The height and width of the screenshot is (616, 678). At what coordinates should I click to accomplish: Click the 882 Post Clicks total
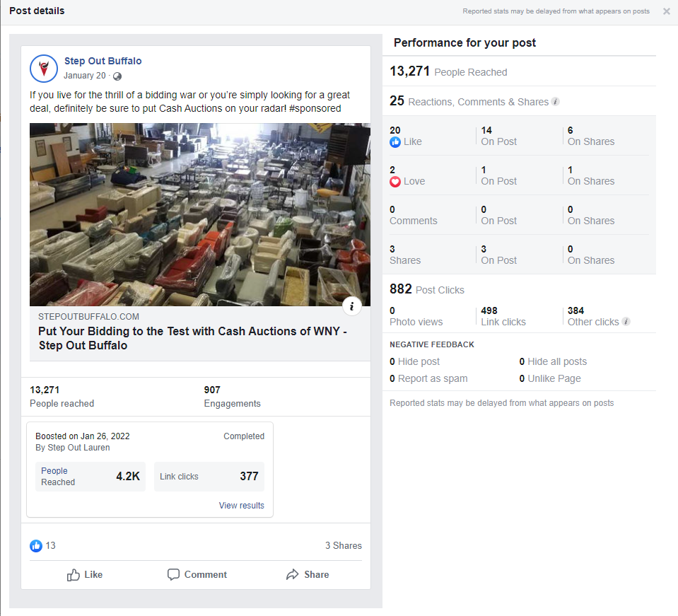coord(427,289)
